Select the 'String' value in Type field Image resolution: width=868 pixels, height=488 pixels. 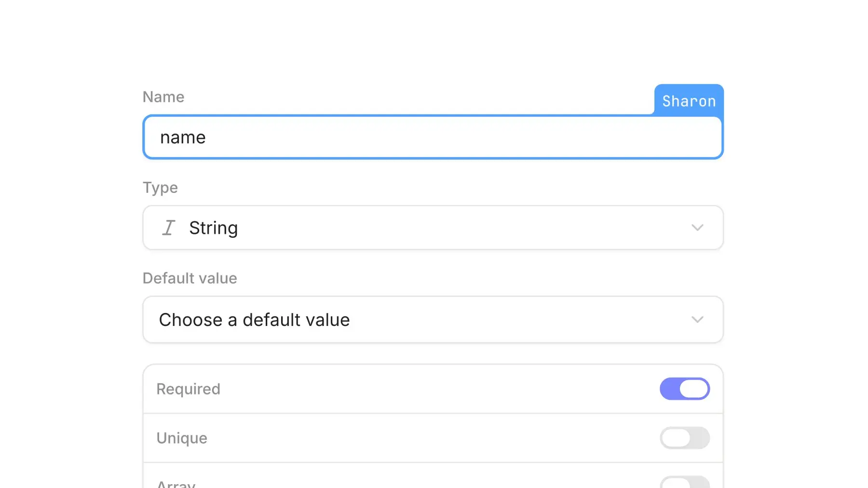click(x=213, y=228)
